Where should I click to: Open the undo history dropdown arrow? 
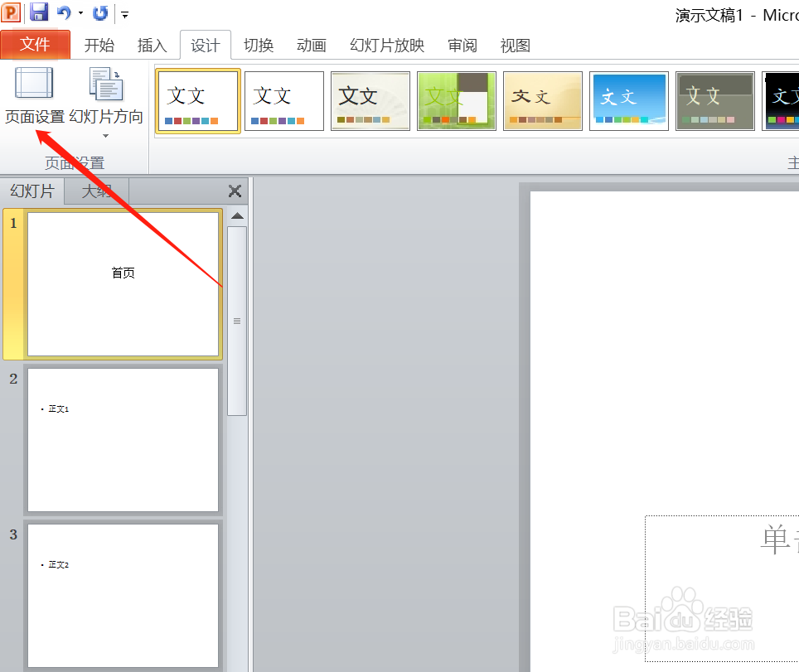(x=80, y=12)
